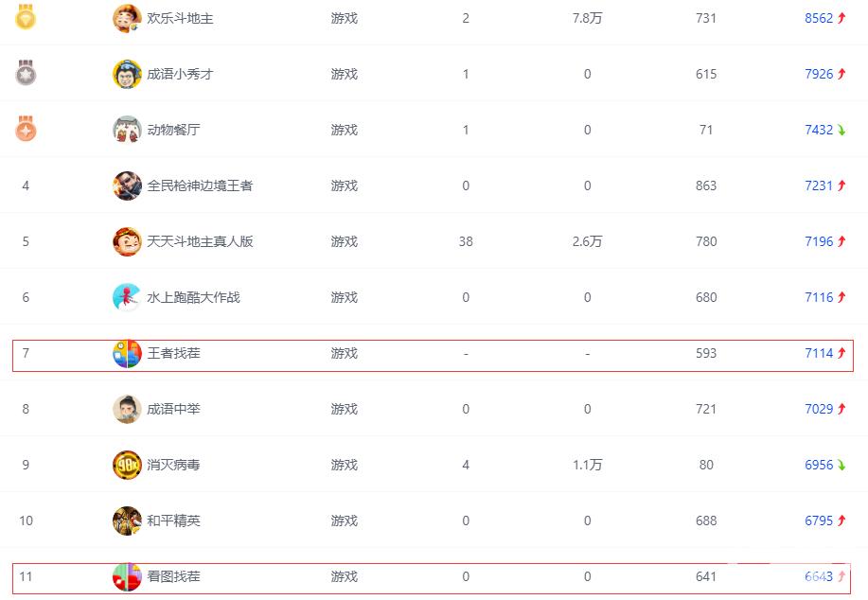Click the silver medal for second place
868x600 pixels.
(27, 74)
